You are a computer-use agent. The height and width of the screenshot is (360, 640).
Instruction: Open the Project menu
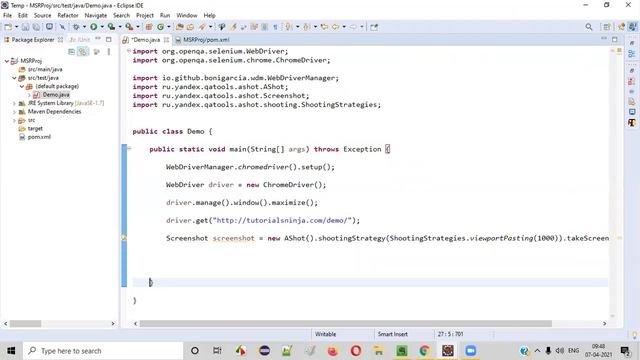pos(144,15)
